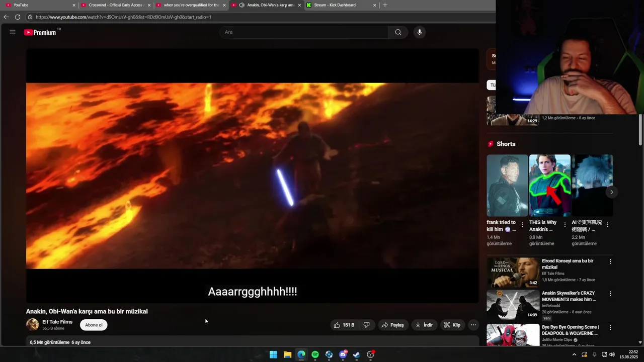Open the clock showing 22:52
Viewport: 644px width, 362px height.
(x=629, y=354)
